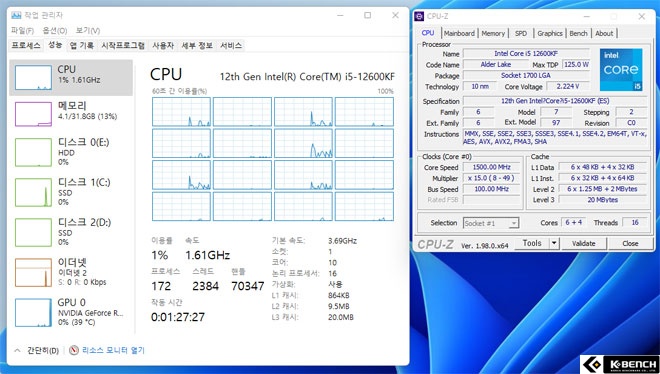The height and width of the screenshot is (374, 660).
Task: Click the Socket 1700 LGA package field
Action: (526, 75)
